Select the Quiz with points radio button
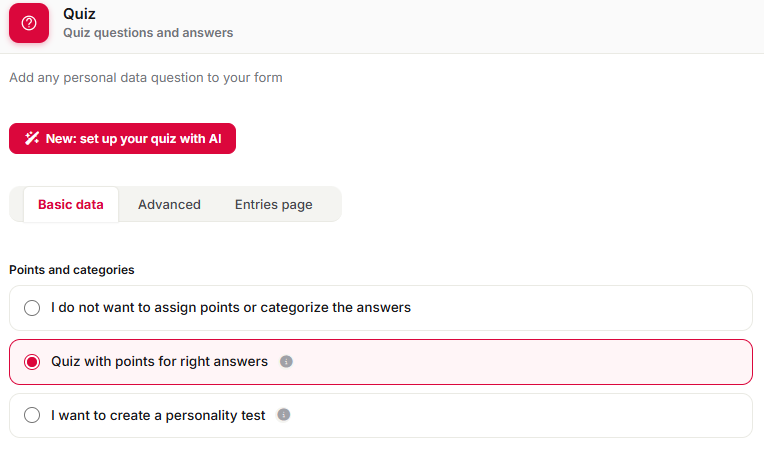The image size is (764, 458). coord(32,362)
